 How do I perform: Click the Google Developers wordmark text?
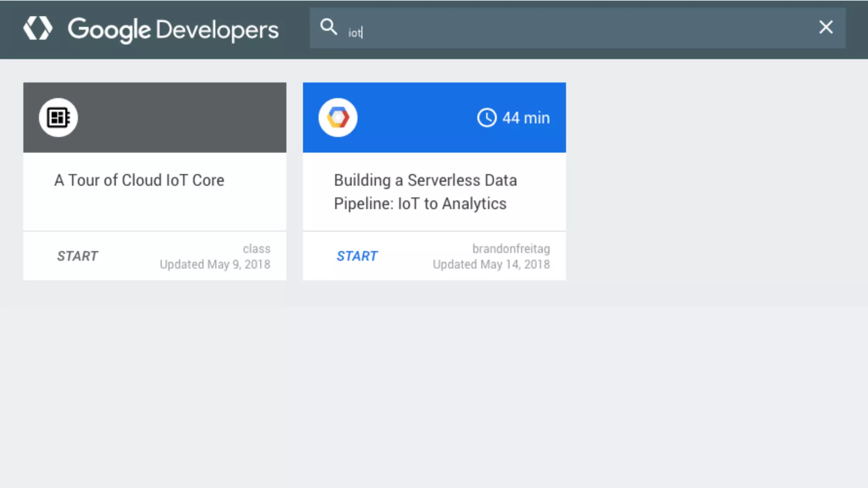tap(173, 30)
